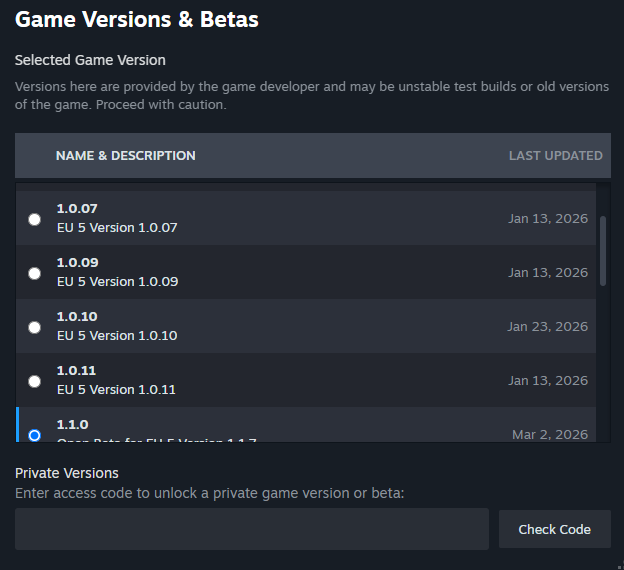Click the Game Versions & Betas title
624x570 pixels.
pos(137,19)
